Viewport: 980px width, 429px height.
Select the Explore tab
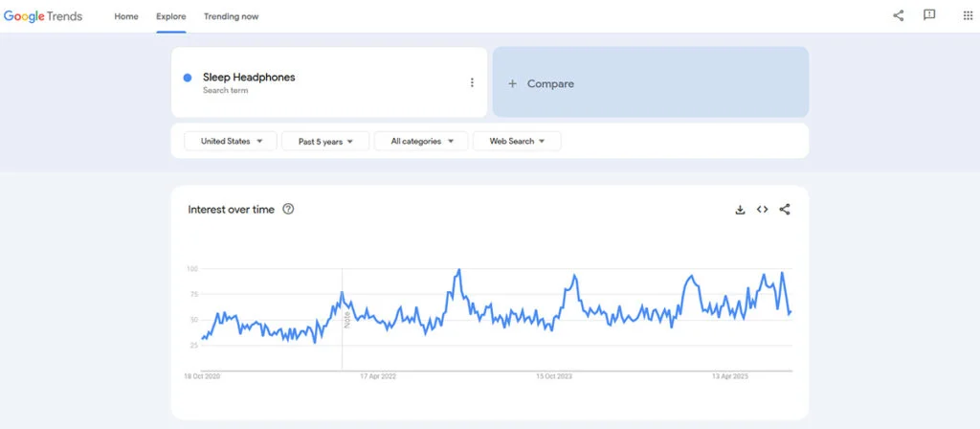(x=170, y=16)
